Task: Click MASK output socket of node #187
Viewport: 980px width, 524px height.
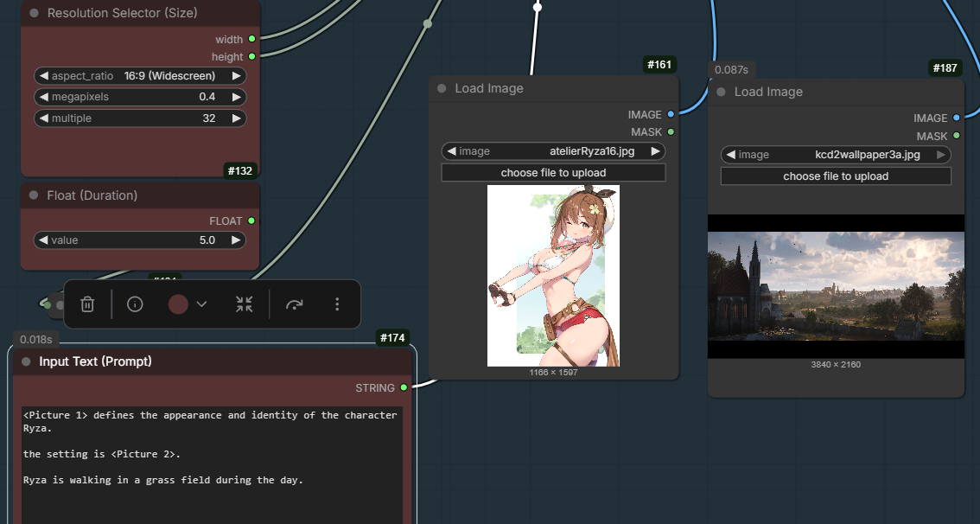Action: tap(957, 136)
